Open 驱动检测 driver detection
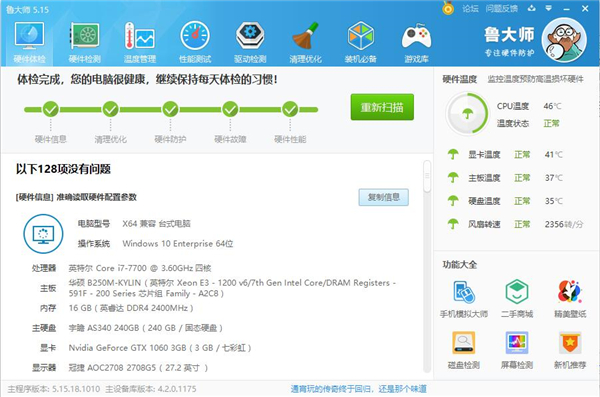 [250, 42]
